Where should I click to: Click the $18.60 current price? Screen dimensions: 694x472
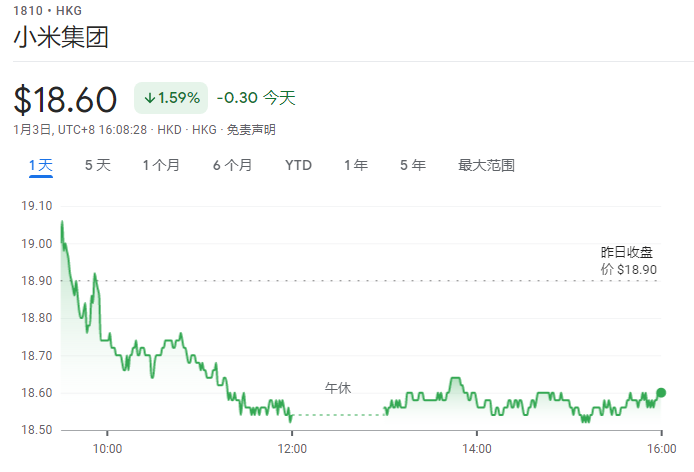65,100
